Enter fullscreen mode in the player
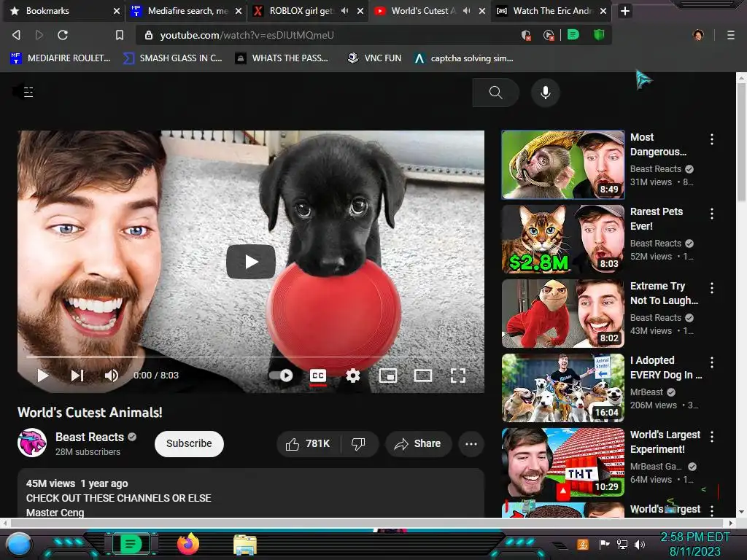 [458, 376]
